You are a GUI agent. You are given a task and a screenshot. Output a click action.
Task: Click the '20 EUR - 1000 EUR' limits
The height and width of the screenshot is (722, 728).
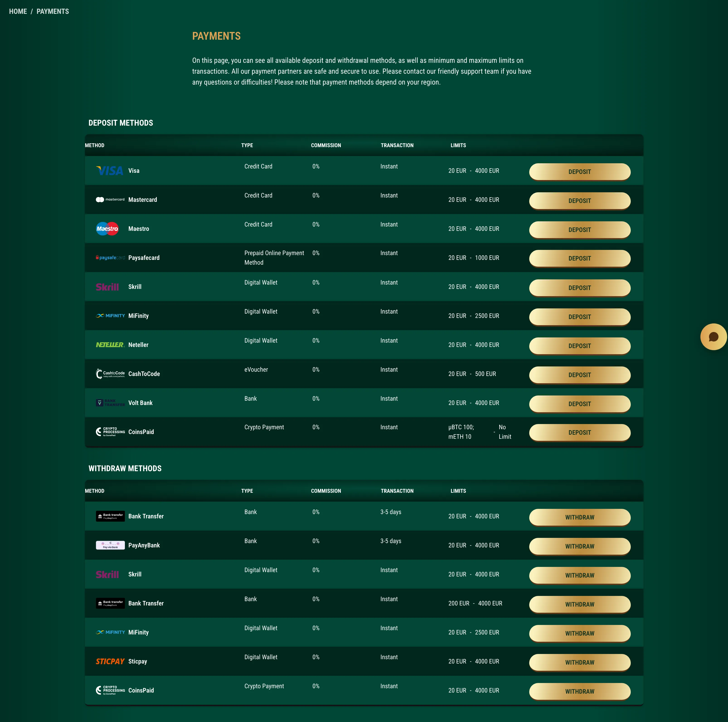[474, 258]
